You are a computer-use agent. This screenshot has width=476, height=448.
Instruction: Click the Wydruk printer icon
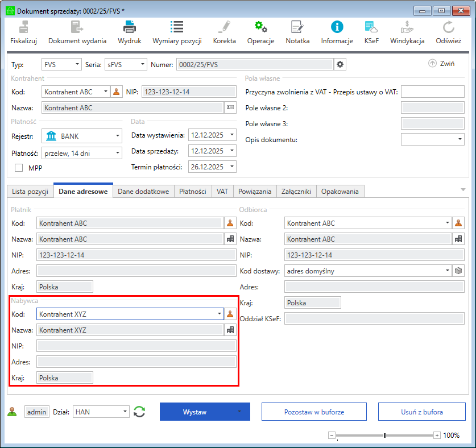click(x=130, y=27)
